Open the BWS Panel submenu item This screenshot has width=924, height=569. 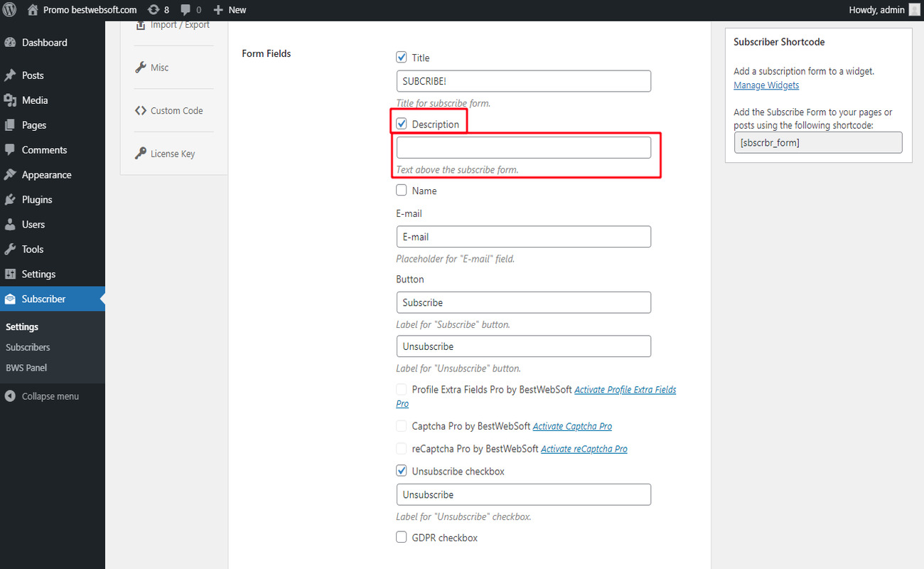tap(26, 368)
